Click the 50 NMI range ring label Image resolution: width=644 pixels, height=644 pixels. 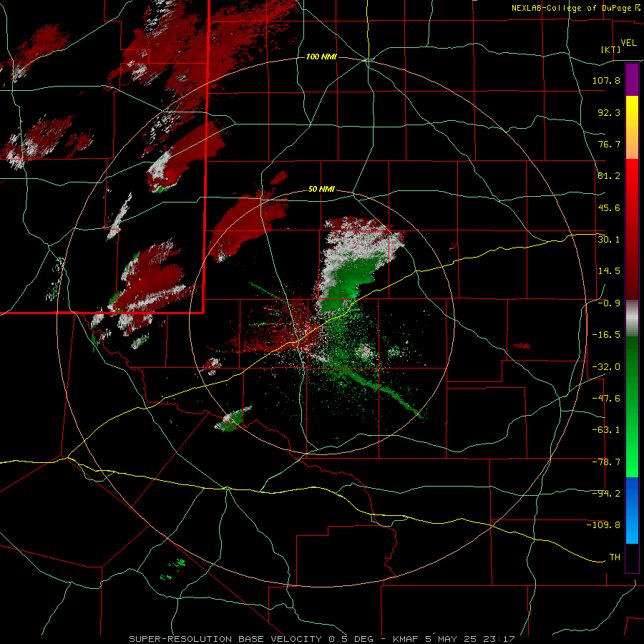(321, 190)
